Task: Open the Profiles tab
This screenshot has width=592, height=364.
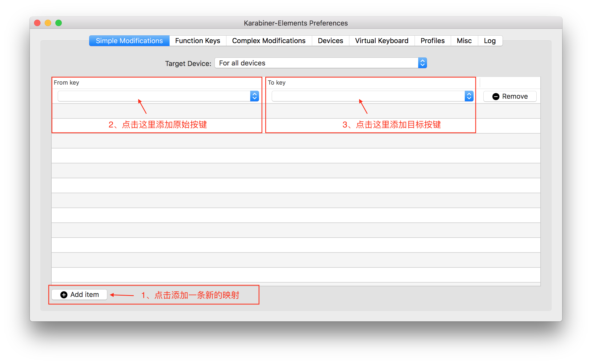Action: point(432,41)
